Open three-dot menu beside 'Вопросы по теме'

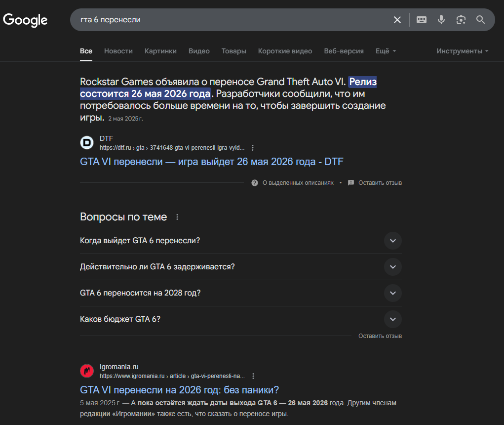[x=177, y=217]
